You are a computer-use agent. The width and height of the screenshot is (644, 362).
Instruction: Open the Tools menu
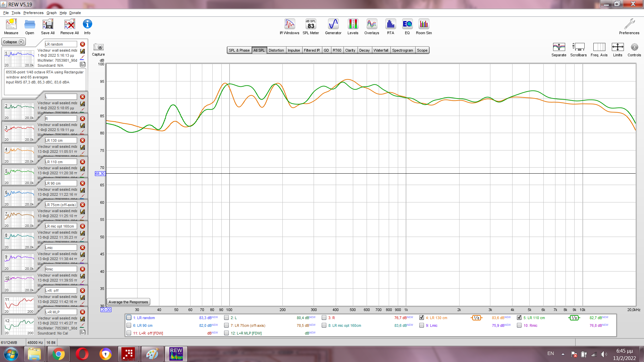pyautogui.click(x=16, y=13)
